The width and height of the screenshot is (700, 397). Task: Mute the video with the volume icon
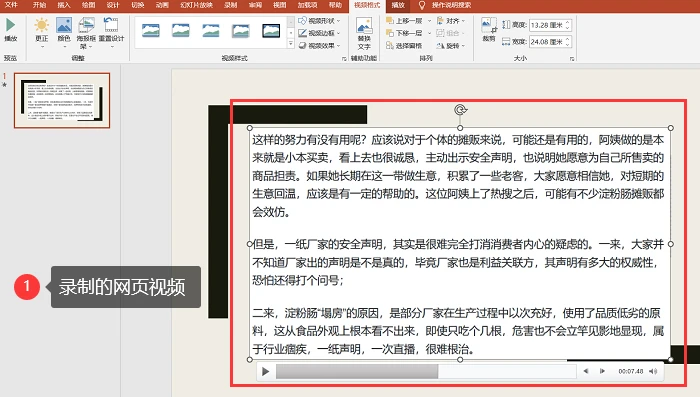click(653, 371)
